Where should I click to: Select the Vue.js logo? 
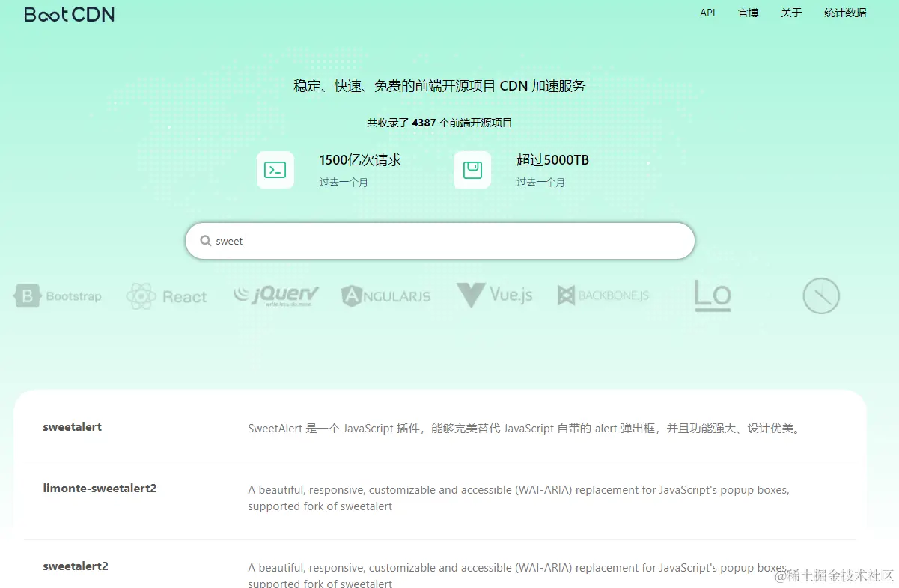(495, 295)
